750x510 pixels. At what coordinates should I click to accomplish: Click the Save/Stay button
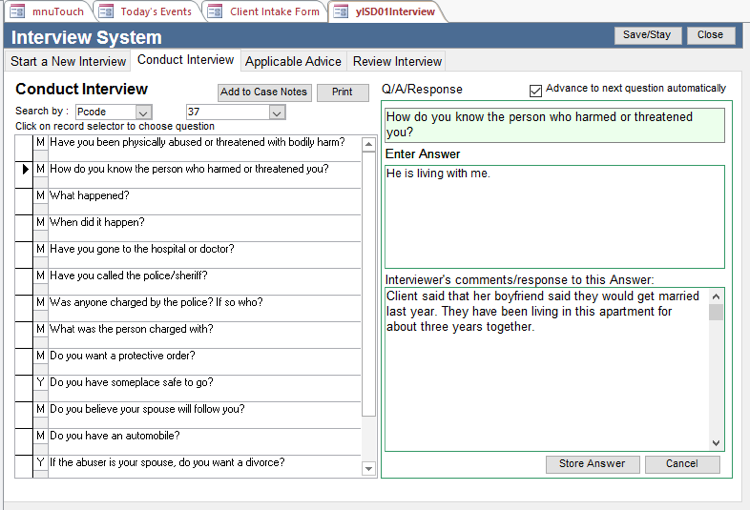[647, 35]
